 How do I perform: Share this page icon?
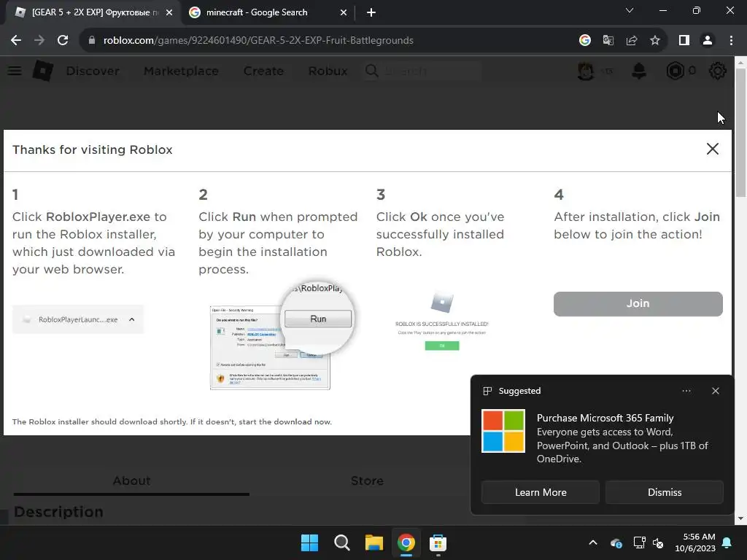click(632, 41)
